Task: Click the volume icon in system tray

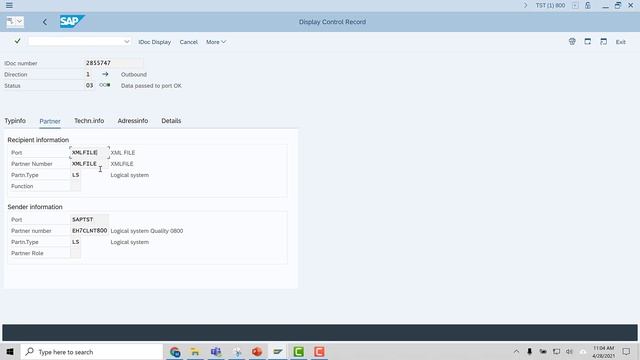Action: point(569,351)
